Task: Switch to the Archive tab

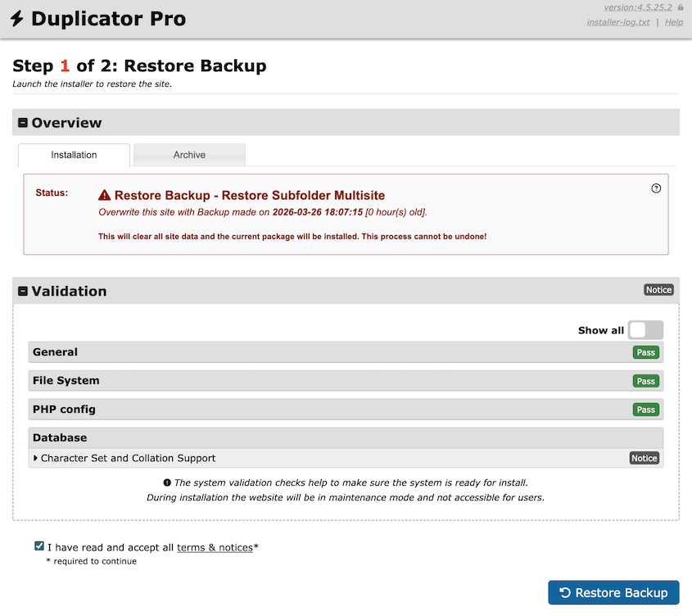Action: (189, 155)
